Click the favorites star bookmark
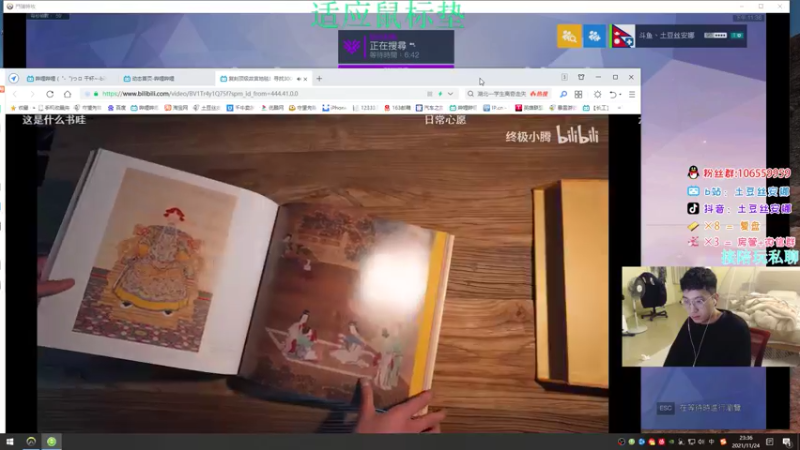 [19, 108]
